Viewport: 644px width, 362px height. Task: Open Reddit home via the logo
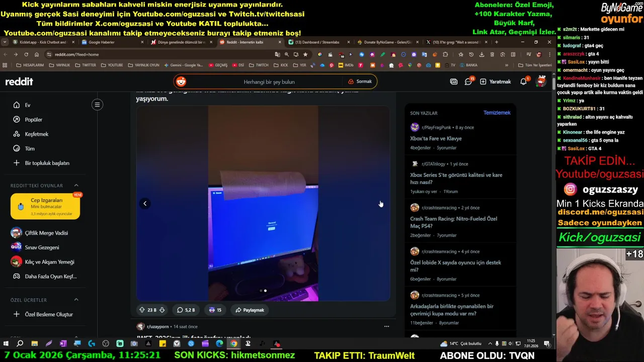click(x=19, y=81)
